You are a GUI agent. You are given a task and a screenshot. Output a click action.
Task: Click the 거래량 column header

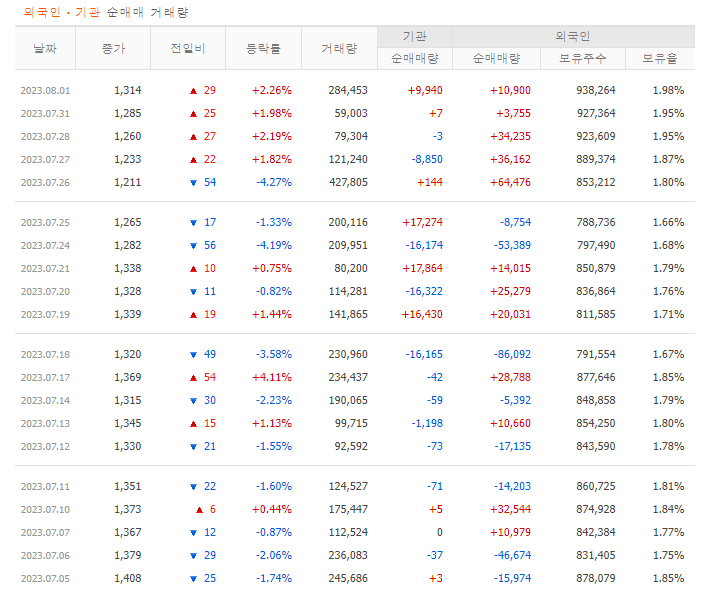(x=339, y=48)
